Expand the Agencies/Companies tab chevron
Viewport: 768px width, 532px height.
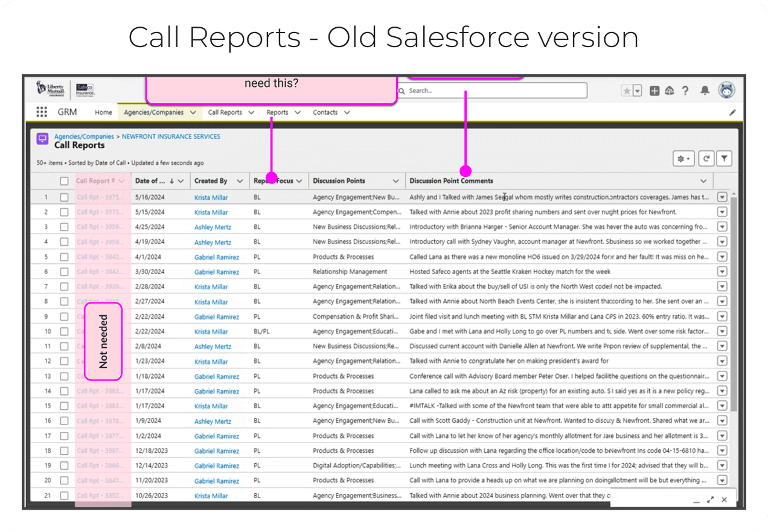click(193, 112)
